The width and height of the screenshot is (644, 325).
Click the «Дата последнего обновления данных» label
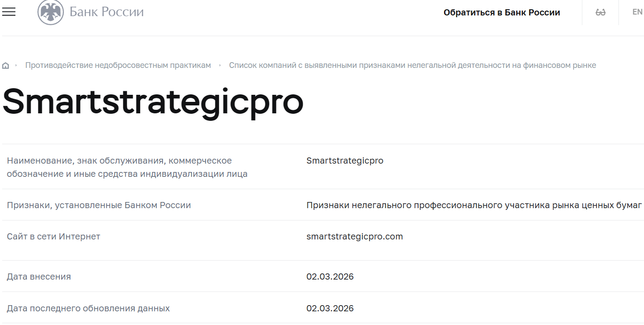(88, 308)
